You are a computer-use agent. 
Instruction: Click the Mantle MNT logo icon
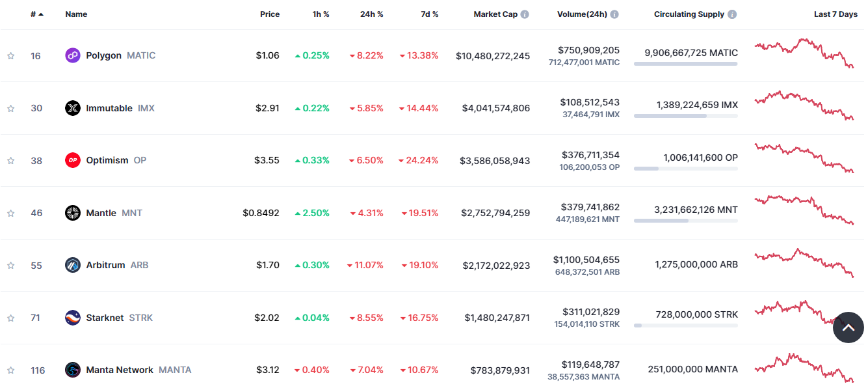pos(73,213)
